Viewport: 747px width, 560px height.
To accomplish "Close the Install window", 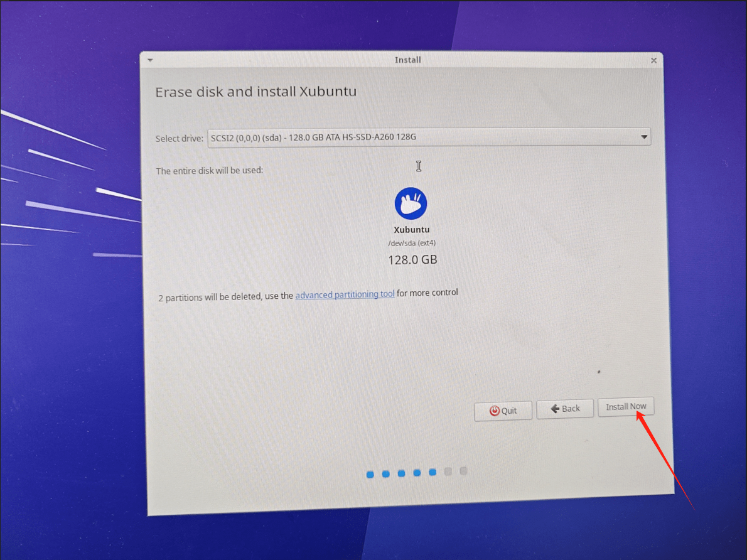I will 653,60.
